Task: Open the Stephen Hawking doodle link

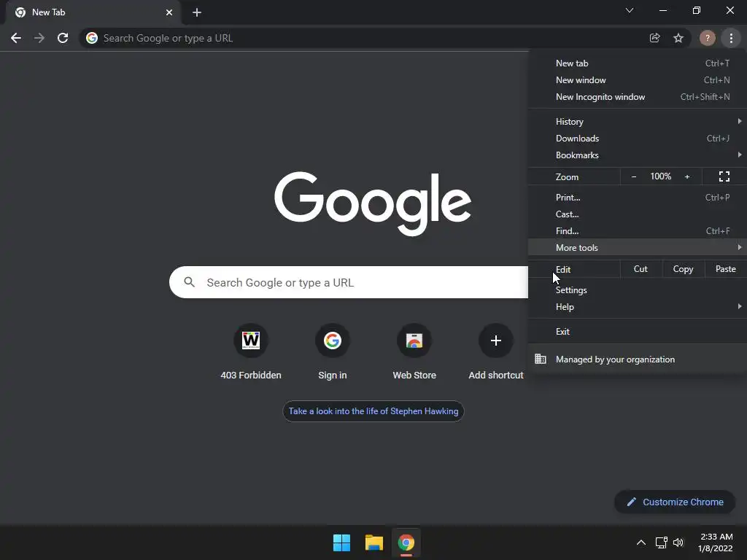Action: (373, 411)
